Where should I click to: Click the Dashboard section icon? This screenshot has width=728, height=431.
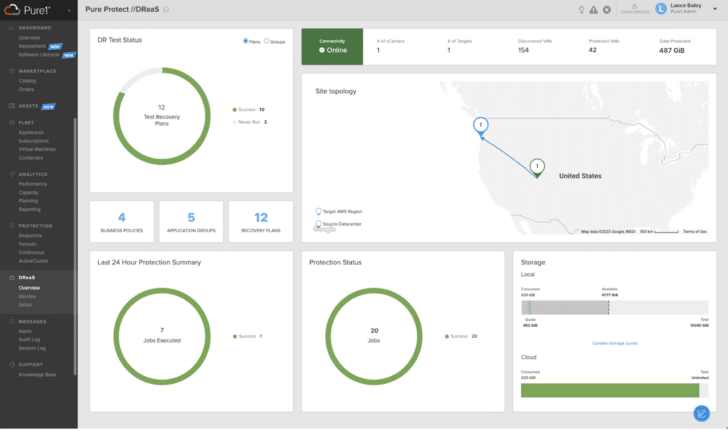point(12,28)
